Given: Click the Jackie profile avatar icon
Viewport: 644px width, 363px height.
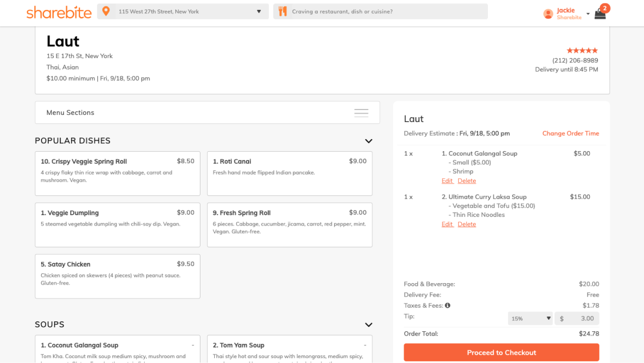Looking at the screenshot, I should pyautogui.click(x=548, y=14).
